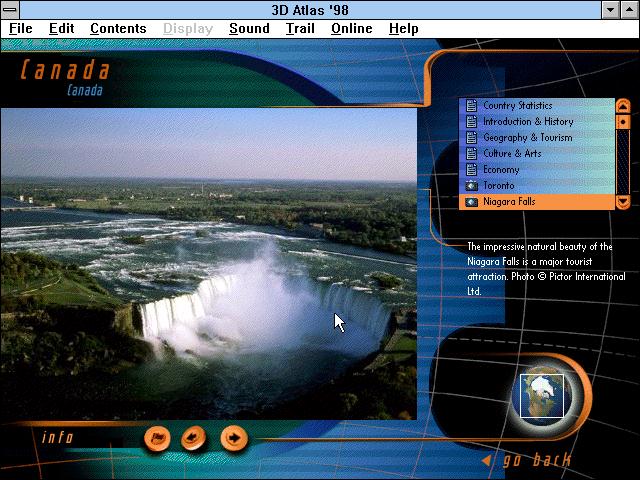
Task: Open the window system menu box
Action: click(11, 9)
